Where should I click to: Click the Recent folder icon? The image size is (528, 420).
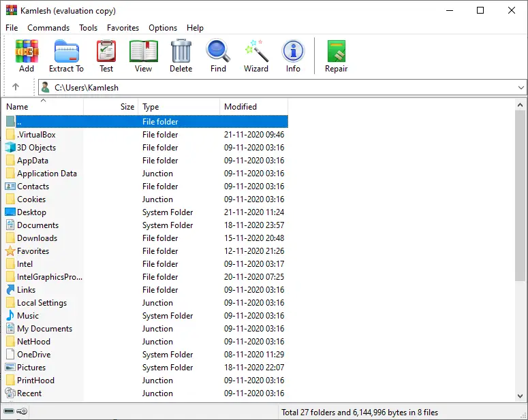(x=10, y=393)
